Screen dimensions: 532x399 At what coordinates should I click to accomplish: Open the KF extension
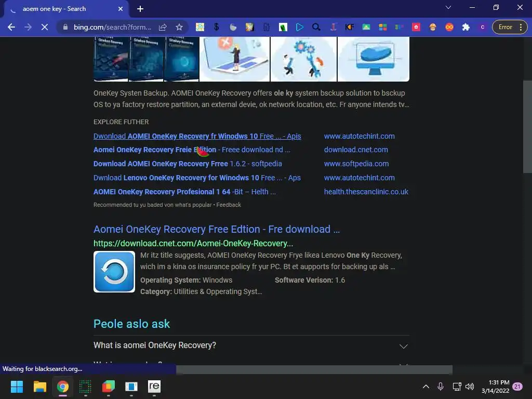click(x=350, y=27)
